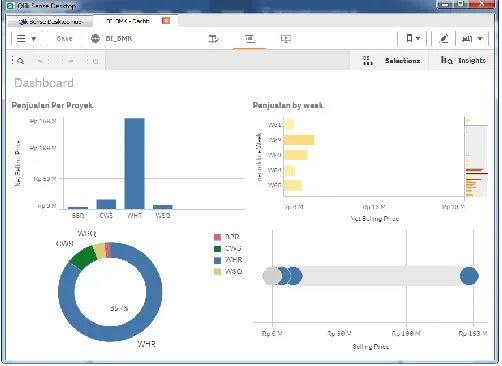Click the WSO yellow legend swatch
This screenshot has height=366, width=502.
coord(217,272)
